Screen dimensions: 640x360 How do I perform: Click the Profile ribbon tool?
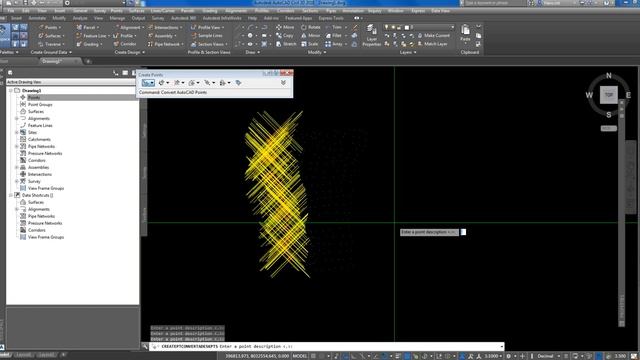point(124,36)
